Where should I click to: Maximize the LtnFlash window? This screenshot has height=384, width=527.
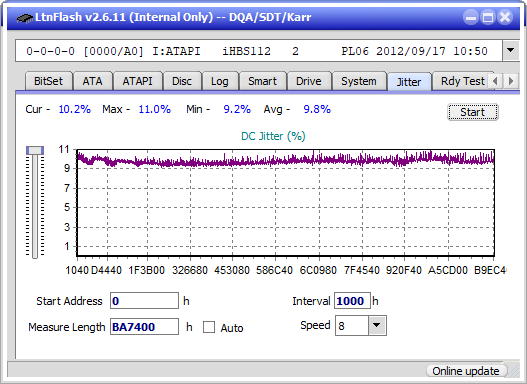coord(488,17)
